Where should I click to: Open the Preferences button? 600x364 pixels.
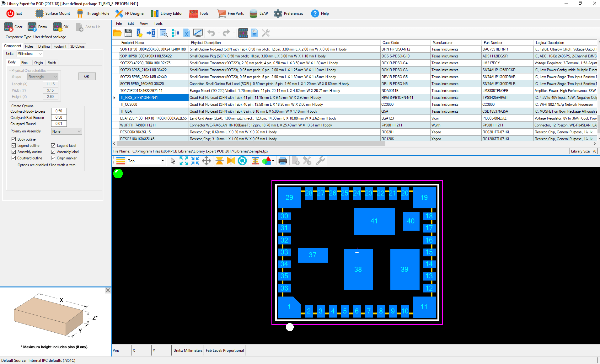[288, 13]
